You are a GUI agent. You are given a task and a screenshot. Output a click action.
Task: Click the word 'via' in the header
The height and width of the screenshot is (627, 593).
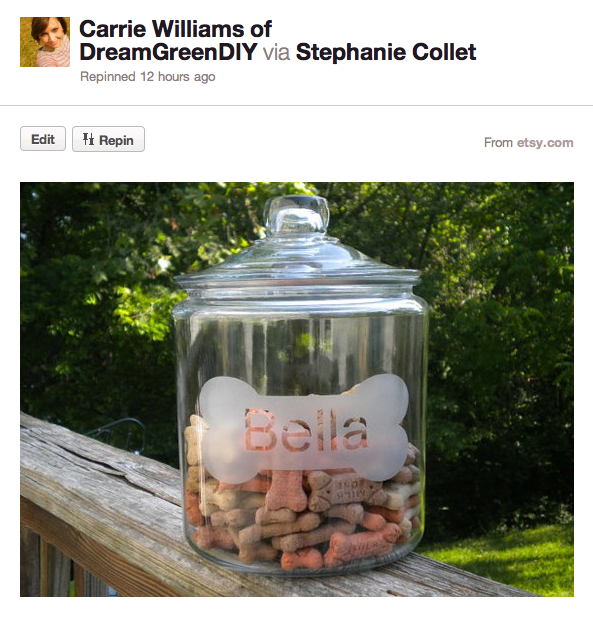pyautogui.click(x=276, y=52)
